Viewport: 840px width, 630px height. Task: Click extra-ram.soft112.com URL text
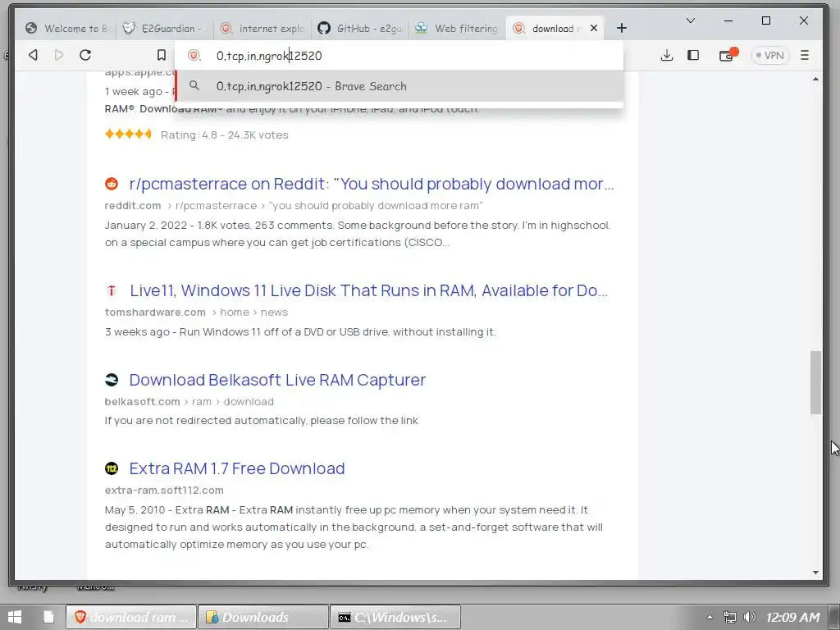pyautogui.click(x=164, y=491)
